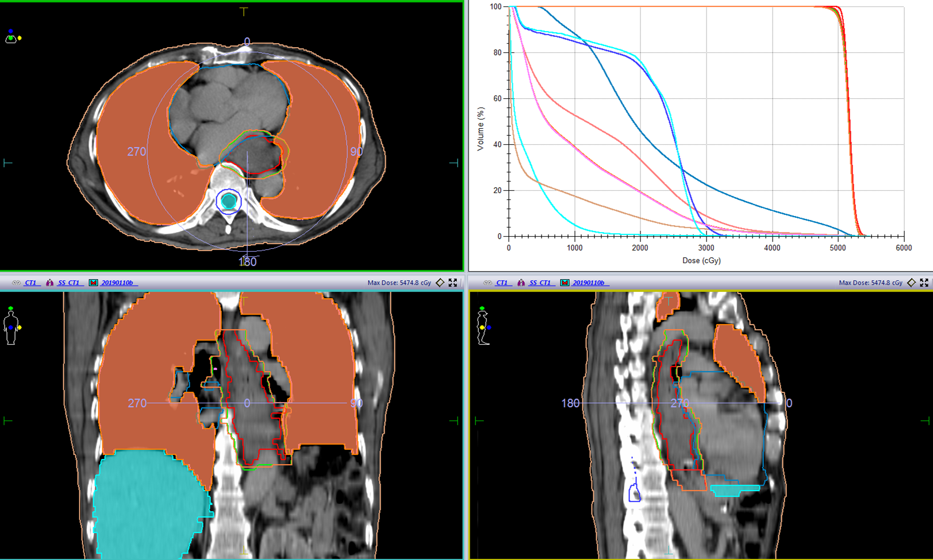This screenshot has width=933, height=560.
Task: Click the image set glasses icon in coronal bar
Action: point(16,283)
